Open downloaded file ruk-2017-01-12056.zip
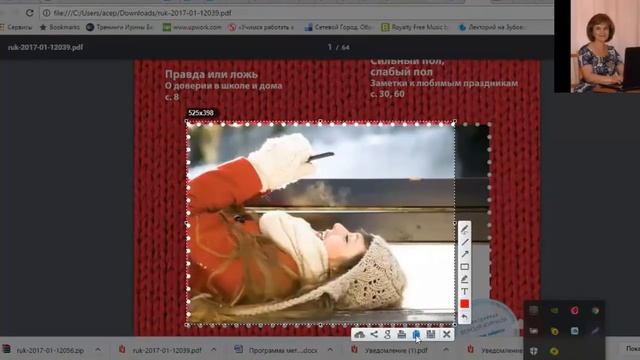Viewport: 640px width, 360px height. tap(43, 350)
